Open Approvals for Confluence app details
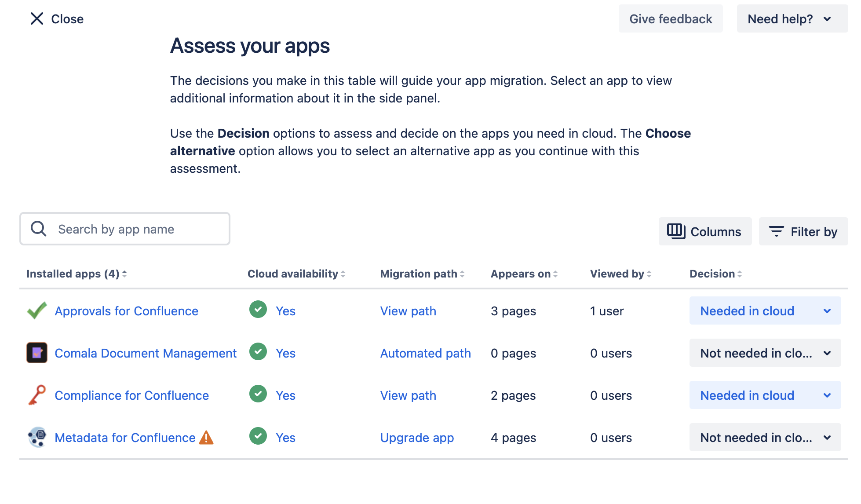Screen dimensions: 861x504 pos(127,311)
